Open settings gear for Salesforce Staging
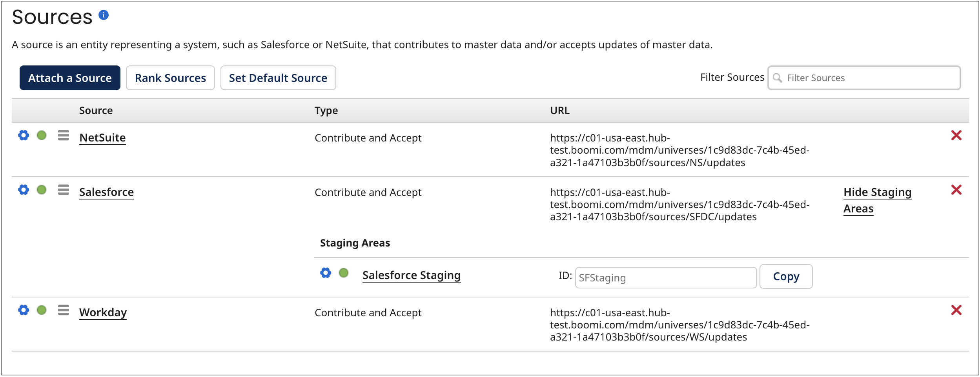980x377 pixels. (325, 273)
